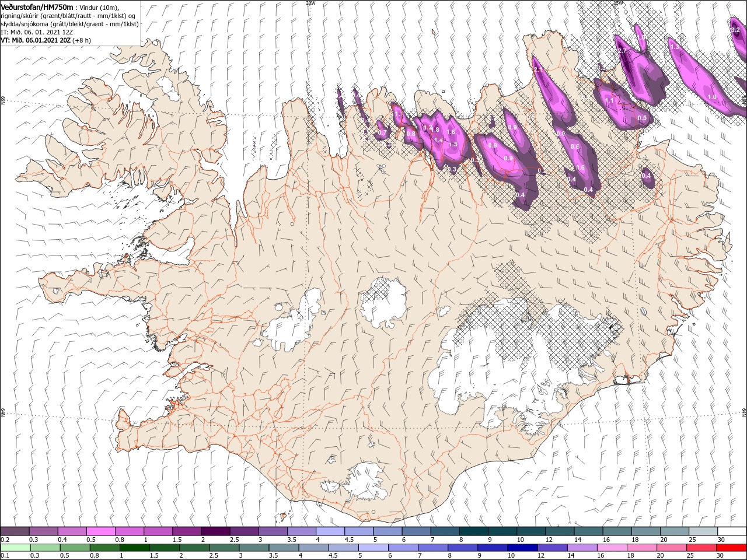
Task: Click the 1.6 precipitation value on the map
Action: click(x=451, y=132)
